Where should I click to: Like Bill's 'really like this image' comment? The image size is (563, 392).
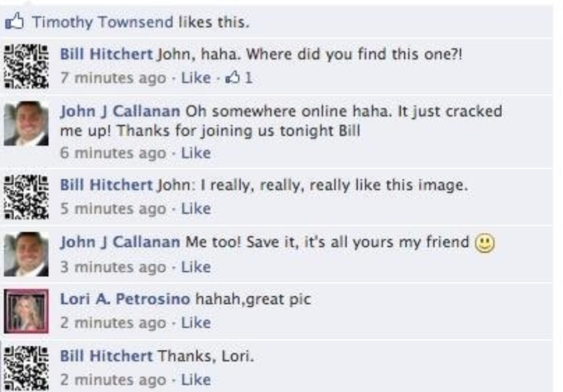point(196,208)
